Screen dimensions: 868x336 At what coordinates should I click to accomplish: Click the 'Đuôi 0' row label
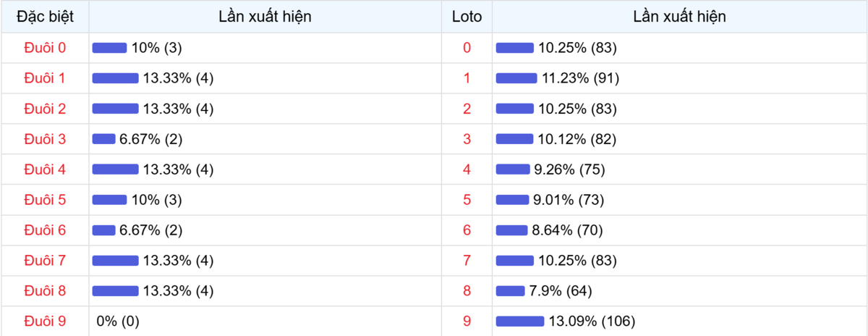click(45, 48)
